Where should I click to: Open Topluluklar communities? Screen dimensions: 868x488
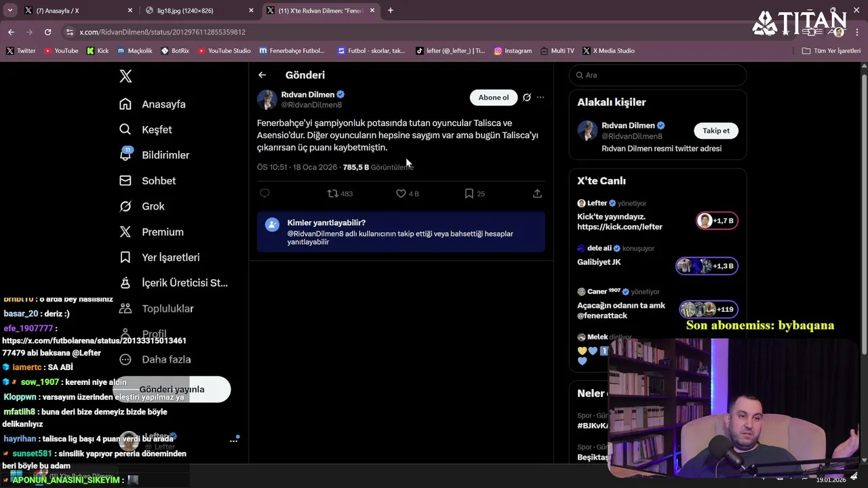157,308
